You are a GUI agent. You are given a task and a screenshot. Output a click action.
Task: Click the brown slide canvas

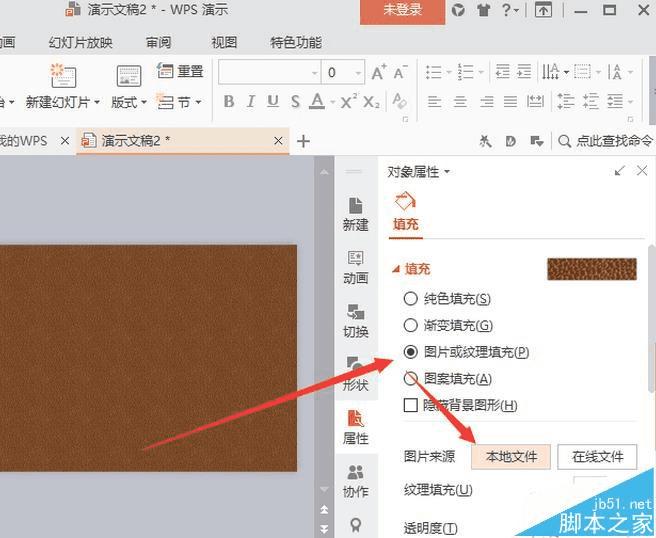coord(148,358)
